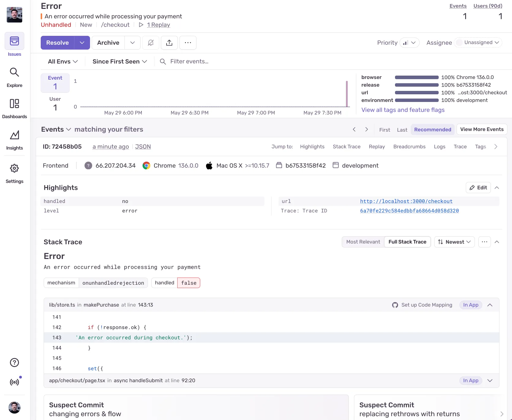Click the share issue icon

click(169, 43)
